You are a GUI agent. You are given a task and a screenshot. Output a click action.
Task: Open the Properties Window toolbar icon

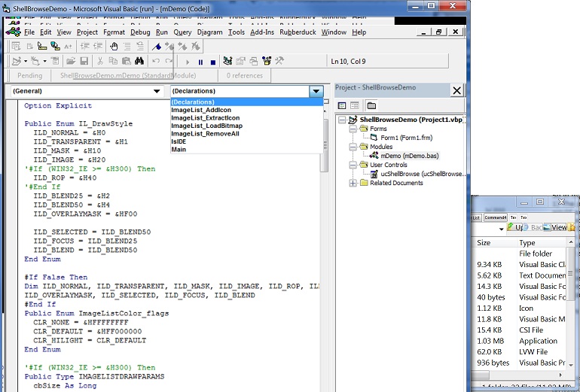tap(241, 62)
